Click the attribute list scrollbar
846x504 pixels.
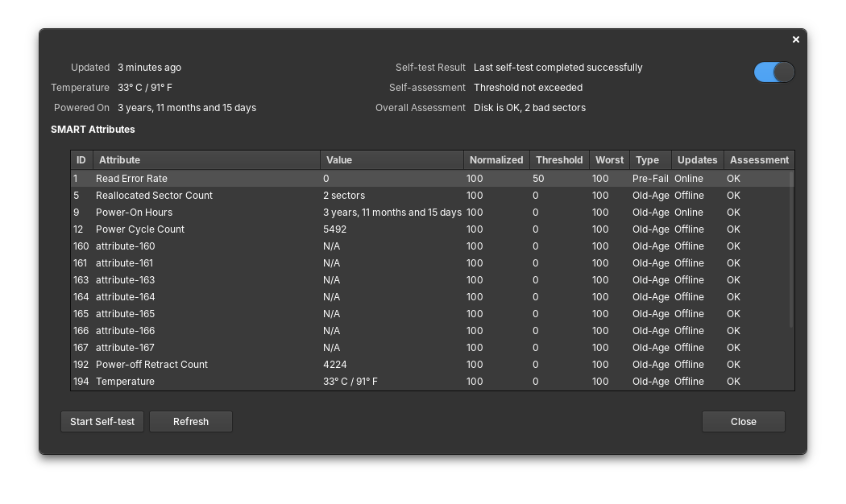[790, 242]
